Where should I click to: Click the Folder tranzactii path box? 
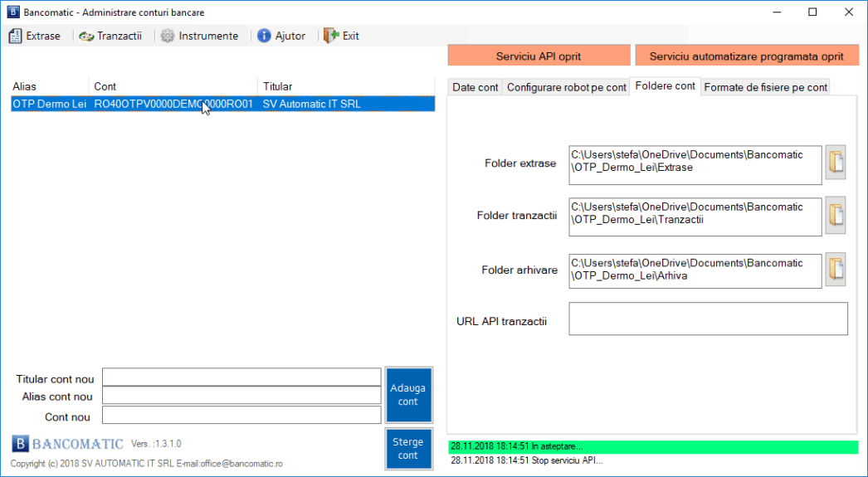pyautogui.click(x=695, y=217)
